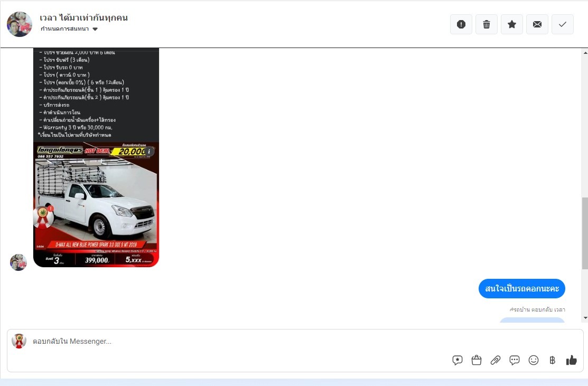Open emoji picker smiley icon
Viewport: 588px width, 386px height.
pos(533,360)
